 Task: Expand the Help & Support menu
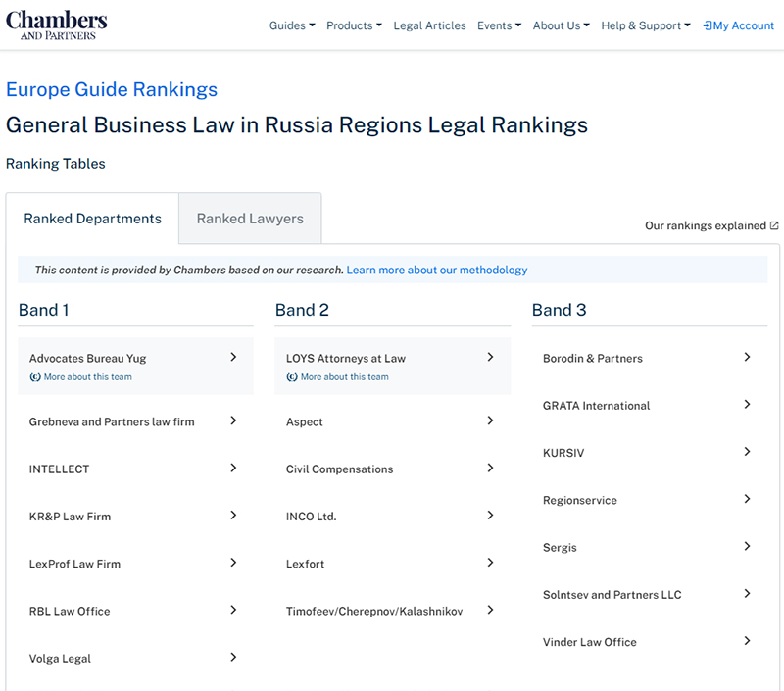(x=646, y=25)
